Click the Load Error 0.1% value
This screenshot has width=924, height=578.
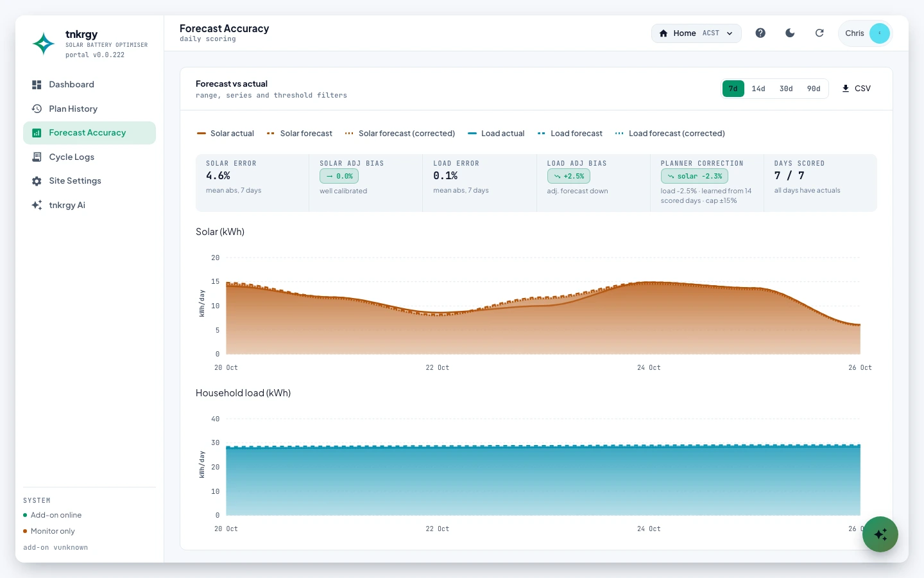pyautogui.click(x=445, y=176)
